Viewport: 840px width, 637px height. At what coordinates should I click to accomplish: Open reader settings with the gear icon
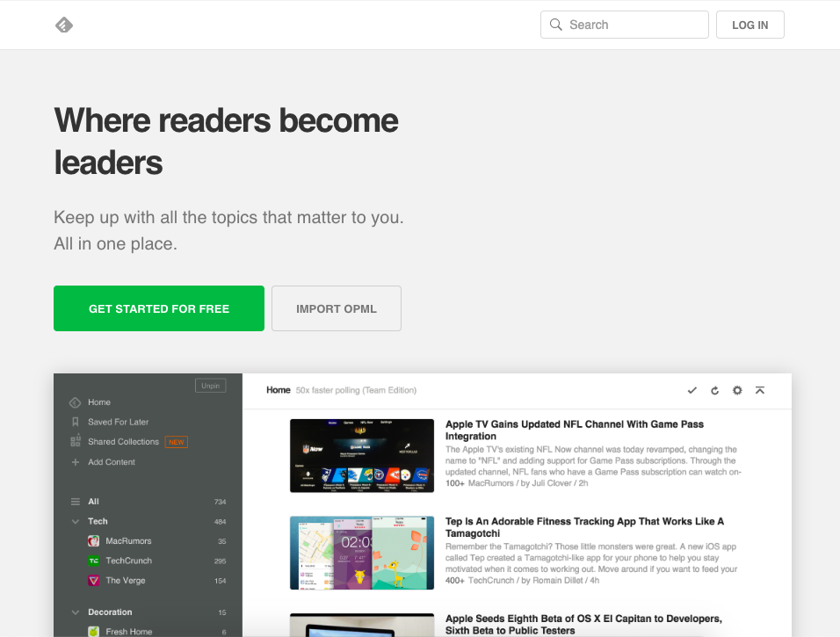click(x=737, y=390)
